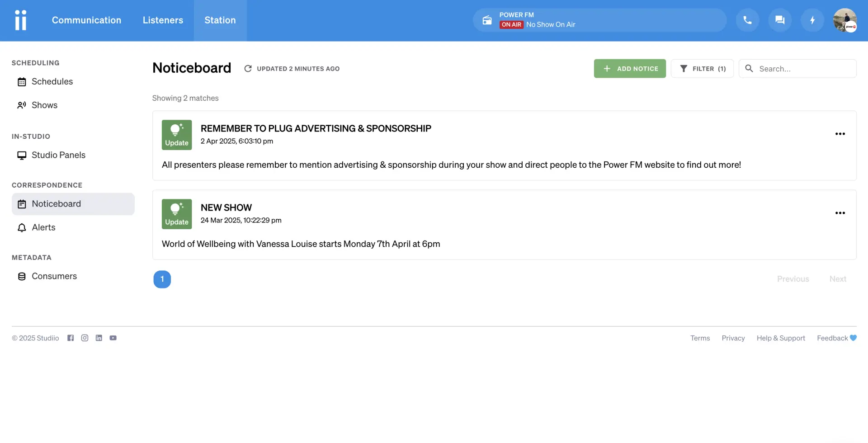Viewport: 868px width, 443px height.
Task: Open Studiio's Instagram icon in footer
Action: (x=85, y=338)
